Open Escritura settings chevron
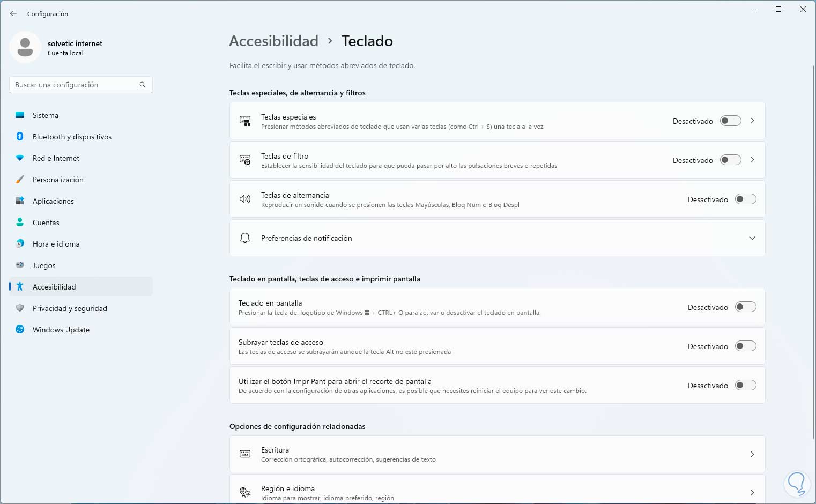This screenshot has height=504, width=816. coord(752,454)
